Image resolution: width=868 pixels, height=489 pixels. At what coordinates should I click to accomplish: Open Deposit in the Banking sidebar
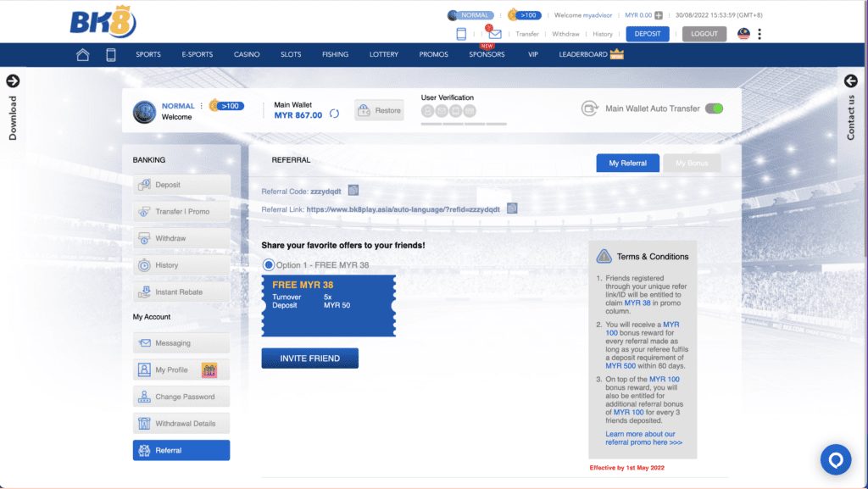(181, 185)
